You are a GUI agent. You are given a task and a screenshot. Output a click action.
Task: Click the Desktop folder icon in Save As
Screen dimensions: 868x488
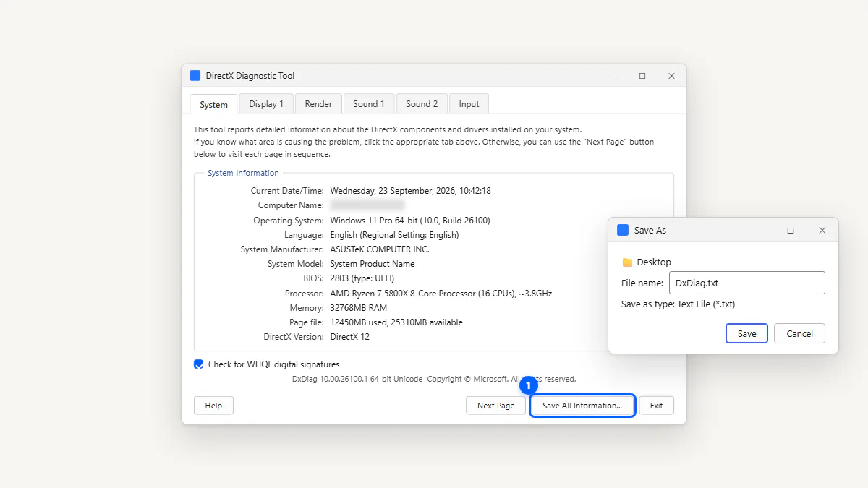point(627,262)
